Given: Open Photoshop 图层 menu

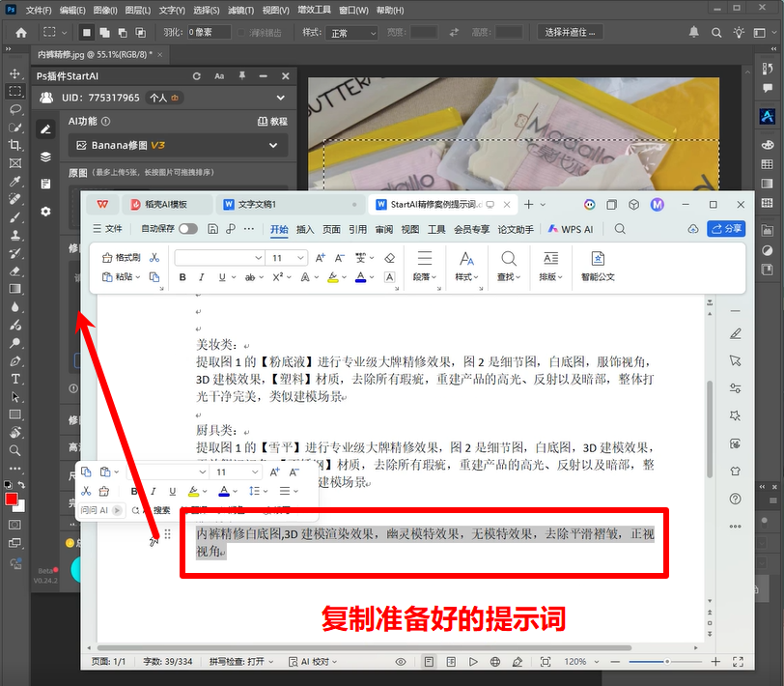Looking at the screenshot, I should 137,10.
